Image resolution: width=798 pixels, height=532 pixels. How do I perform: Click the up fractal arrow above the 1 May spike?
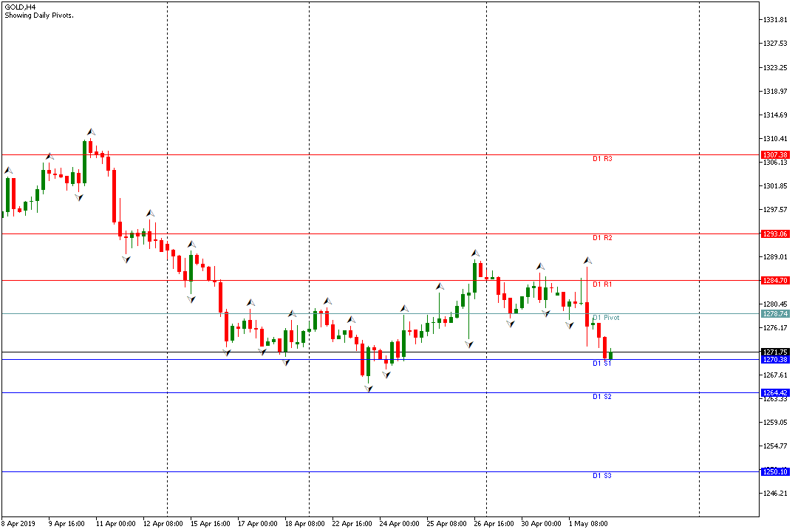click(x=587, y=261)
